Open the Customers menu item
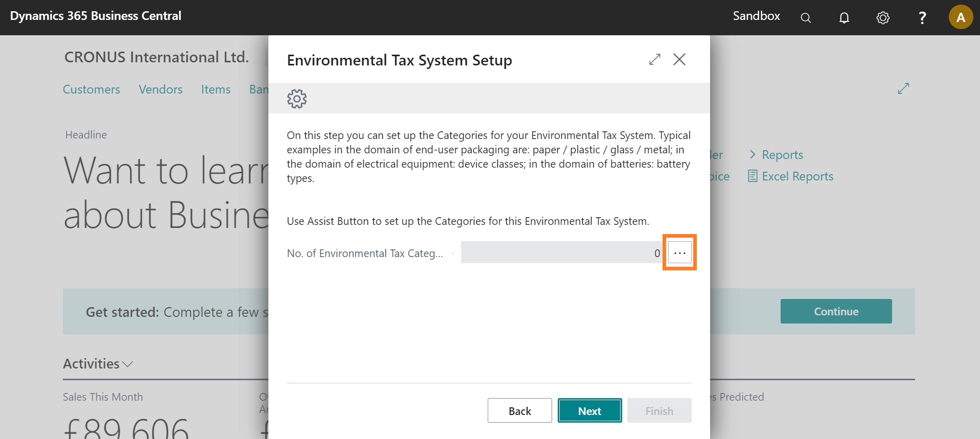This screenshot has width=980, height=439. pos(92,89)
